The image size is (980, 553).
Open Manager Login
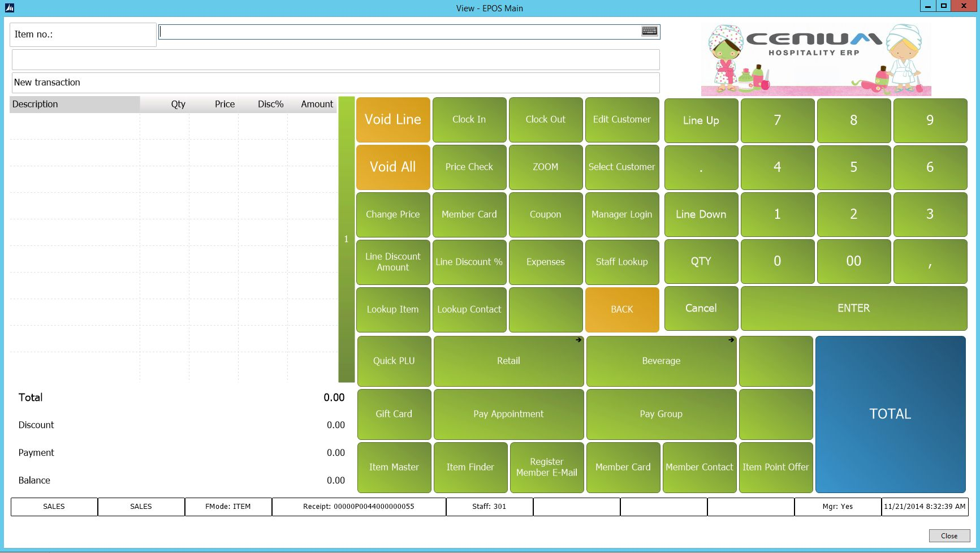tap(622, 214)
